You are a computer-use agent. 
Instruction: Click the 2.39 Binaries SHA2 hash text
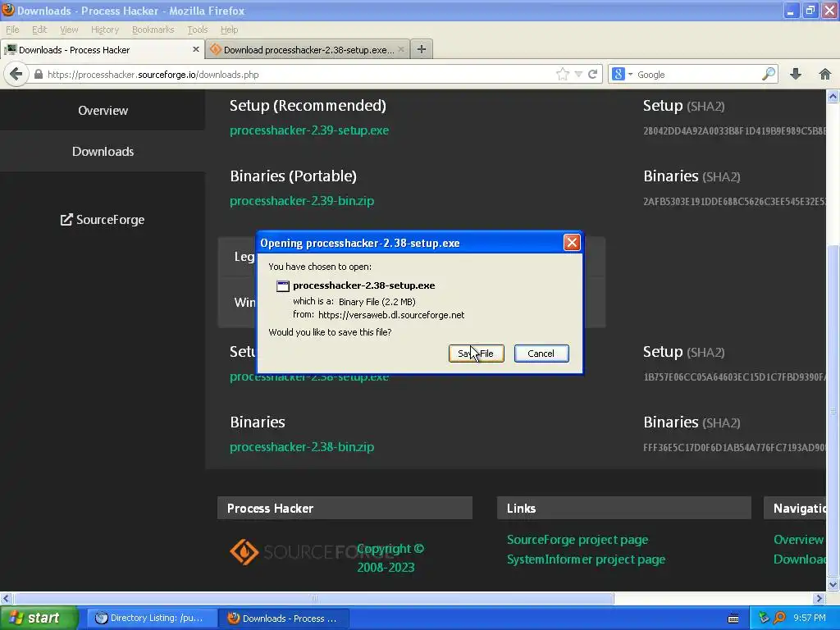tap(734, 202)
